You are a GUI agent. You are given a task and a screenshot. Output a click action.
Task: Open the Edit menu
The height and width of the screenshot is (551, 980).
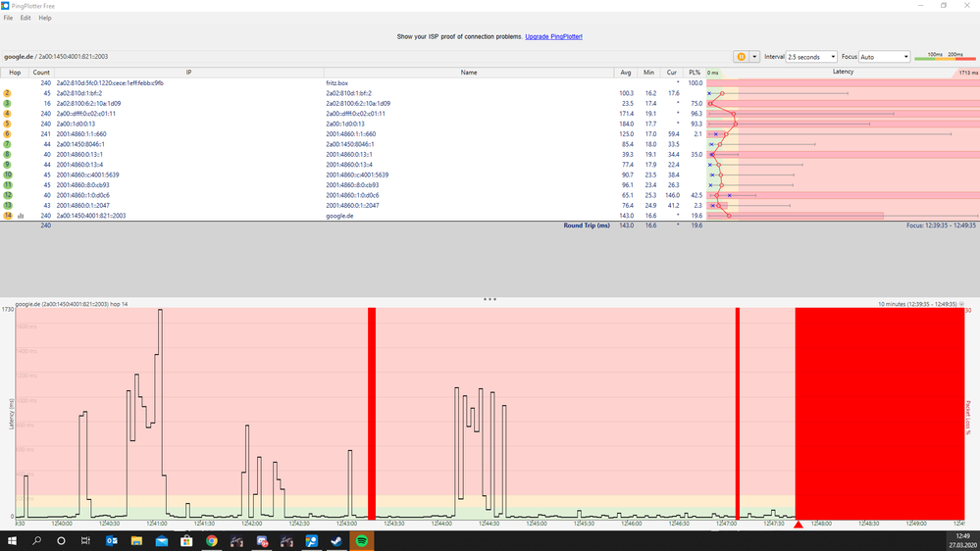(26, 18)
